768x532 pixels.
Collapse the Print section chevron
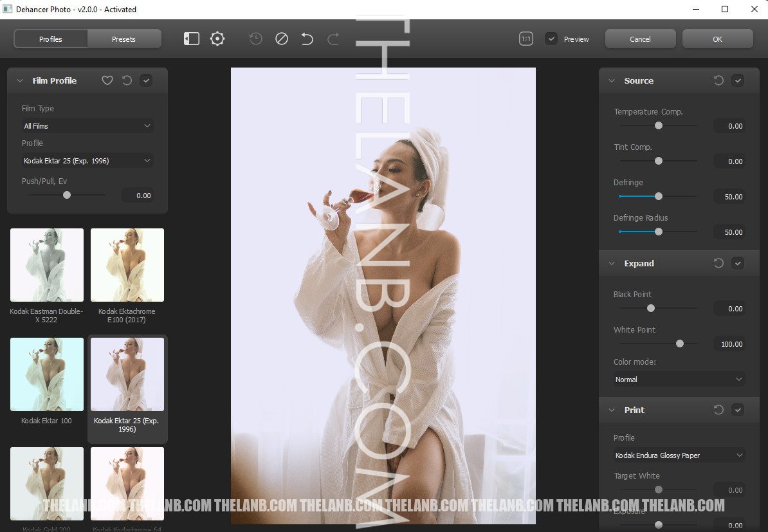pos(611,410)
